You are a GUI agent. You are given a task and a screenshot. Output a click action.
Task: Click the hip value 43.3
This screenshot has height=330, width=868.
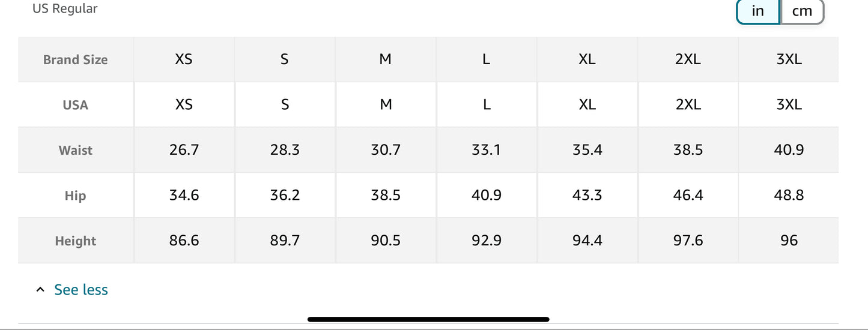pyautogui.click(x=587, y=196)
